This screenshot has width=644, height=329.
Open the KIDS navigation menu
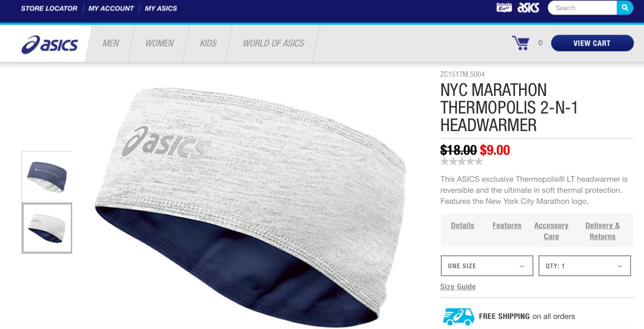(x=208, y=43)
